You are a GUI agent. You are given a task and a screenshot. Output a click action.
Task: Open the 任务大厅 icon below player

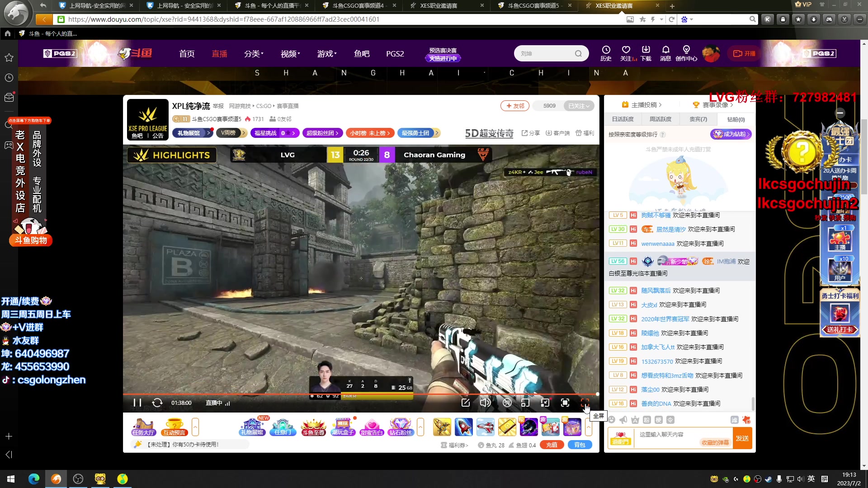point(144,427)
